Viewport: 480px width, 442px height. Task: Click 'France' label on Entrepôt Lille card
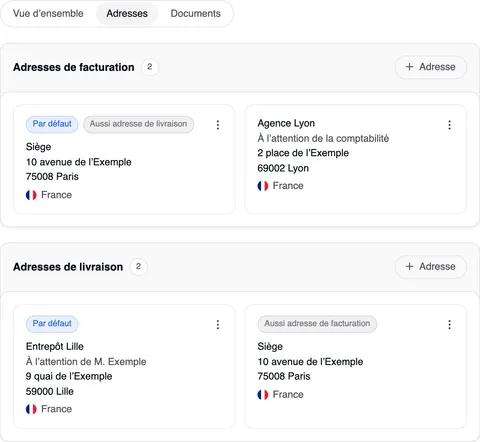(56, 409)
